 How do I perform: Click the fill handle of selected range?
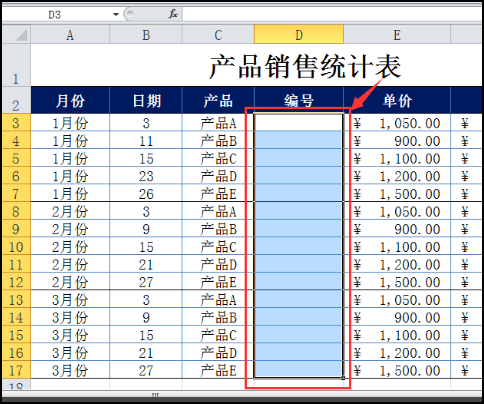[343, 378]
